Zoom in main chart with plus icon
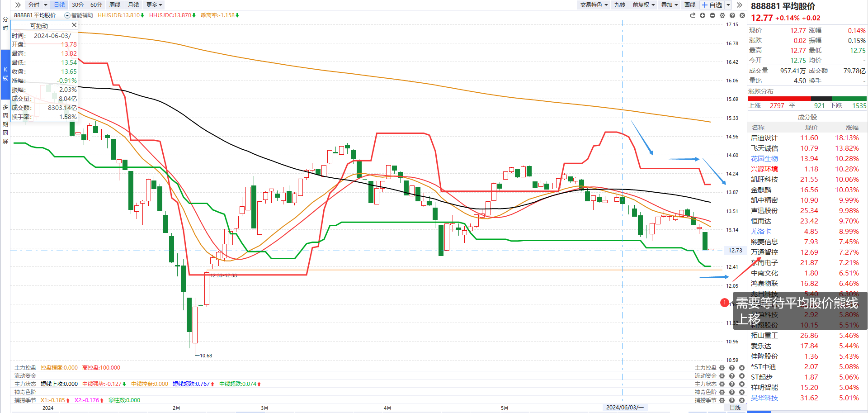Viewport: 868px width, 413px height. click(x=703, y=15)
